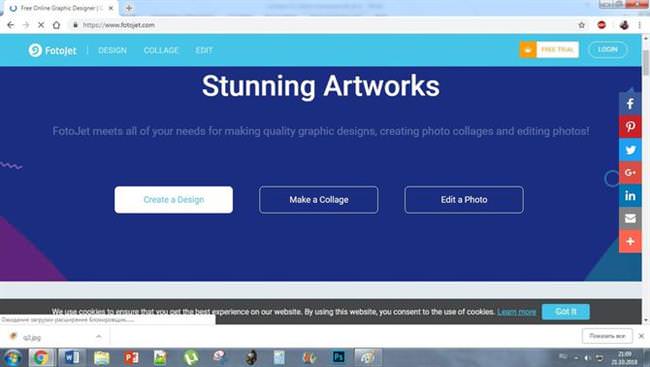650x367 pixels.
Task: Share the page on Facebook
Action: 630,104
